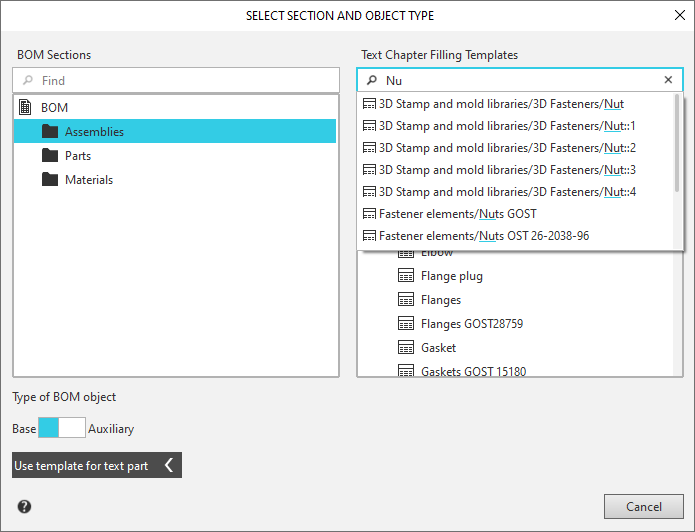Click the Gasket template table icon
The width and height of the screenshot is (695, 532).
tap(406, 348)
